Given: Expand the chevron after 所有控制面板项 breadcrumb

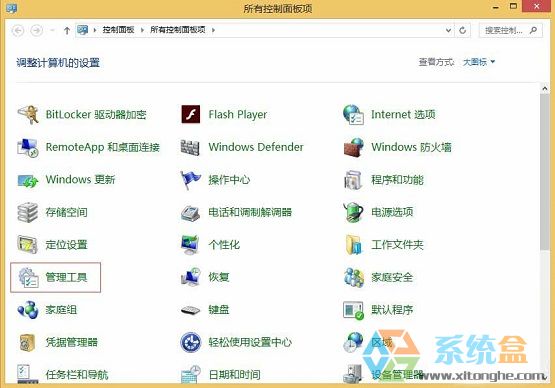Looking at the screenshot, I should pos(213,30).
